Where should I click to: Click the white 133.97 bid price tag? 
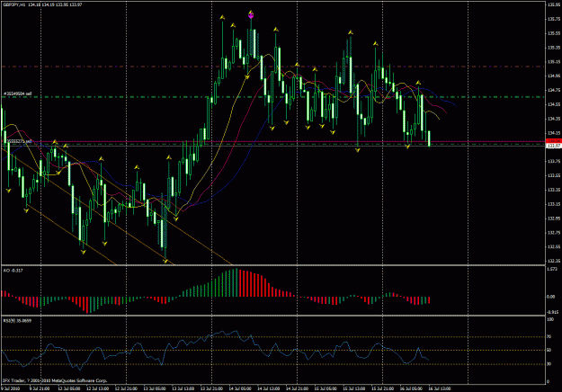[x=553, y=146]
